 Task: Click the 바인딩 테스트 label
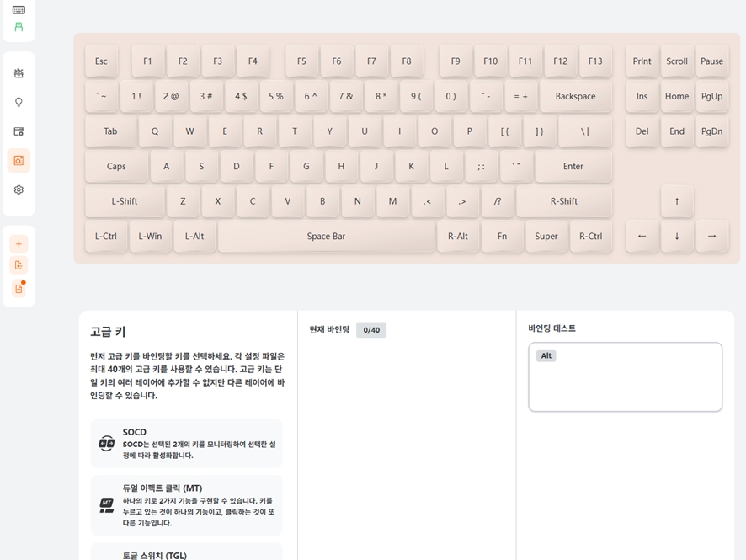tap(552, 328)
